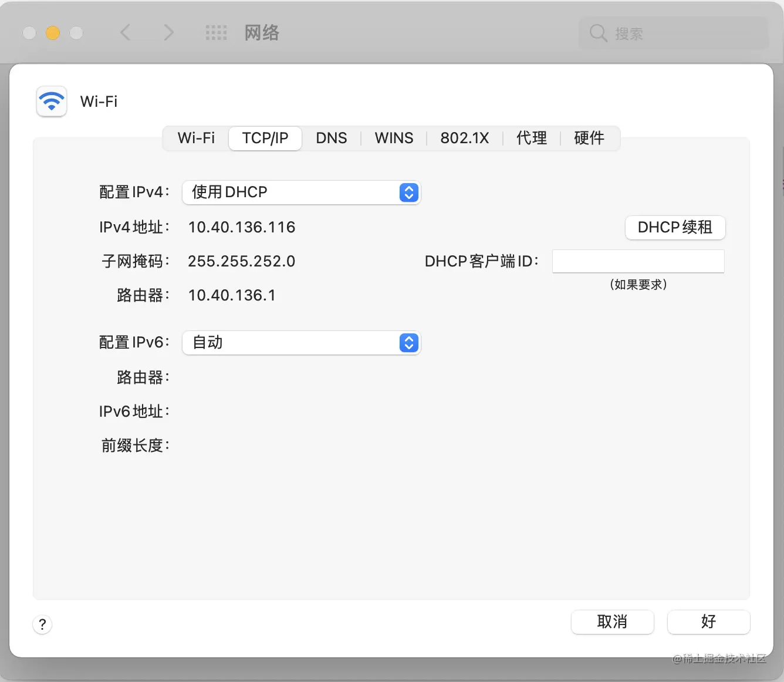Click the 搜索 search field

(673, 33)
